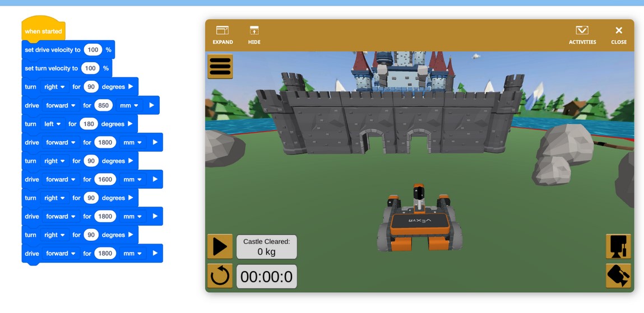Open the hamburger menu in playground
This screenshot has height=313, width=644.
(x=220, y=67)
